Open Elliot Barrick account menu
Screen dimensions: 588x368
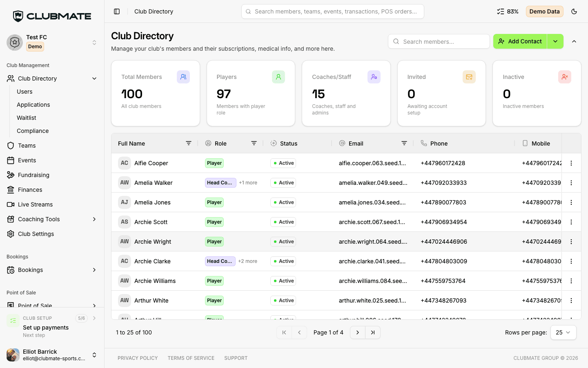click(52, 355)
